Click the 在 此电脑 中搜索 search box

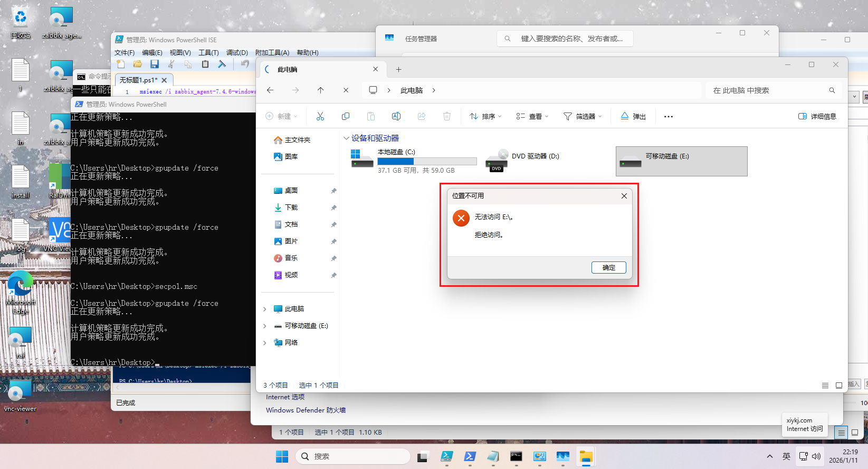click(x=774, y=90)
